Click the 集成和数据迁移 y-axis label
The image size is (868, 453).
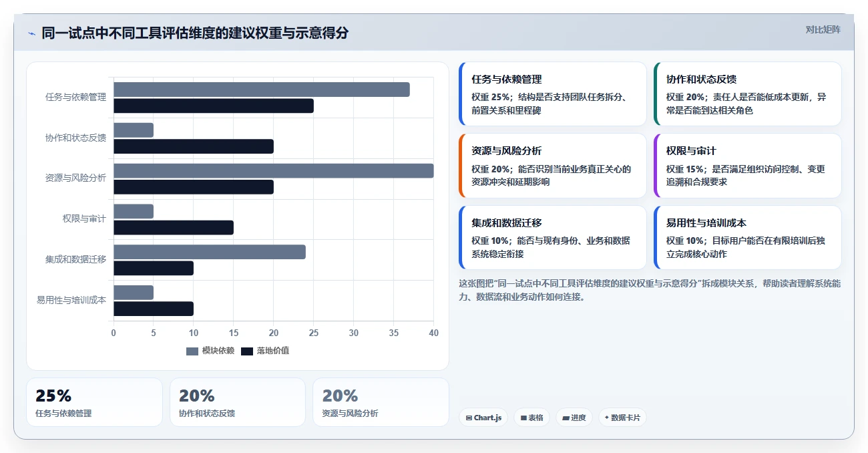(x=75, y=259)
